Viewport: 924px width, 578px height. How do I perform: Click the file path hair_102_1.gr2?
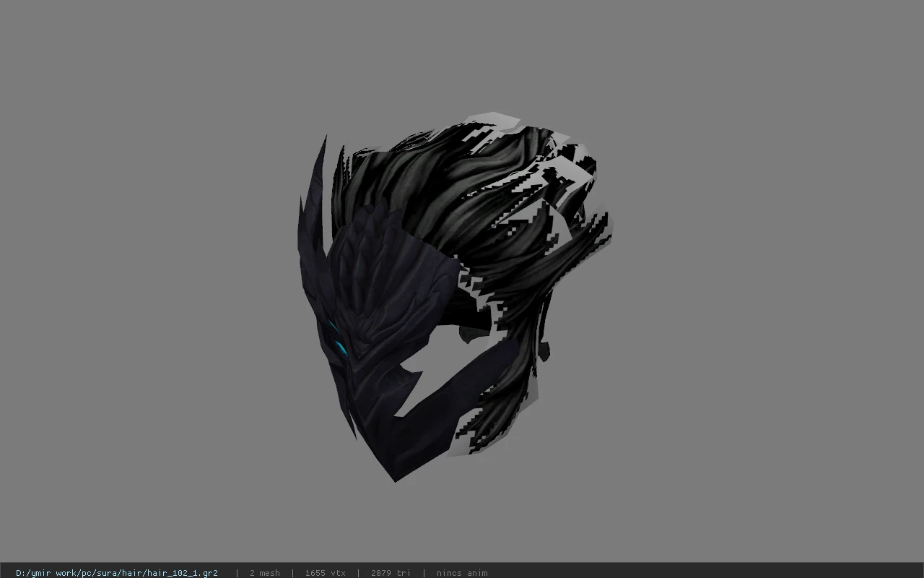(117, 573)
